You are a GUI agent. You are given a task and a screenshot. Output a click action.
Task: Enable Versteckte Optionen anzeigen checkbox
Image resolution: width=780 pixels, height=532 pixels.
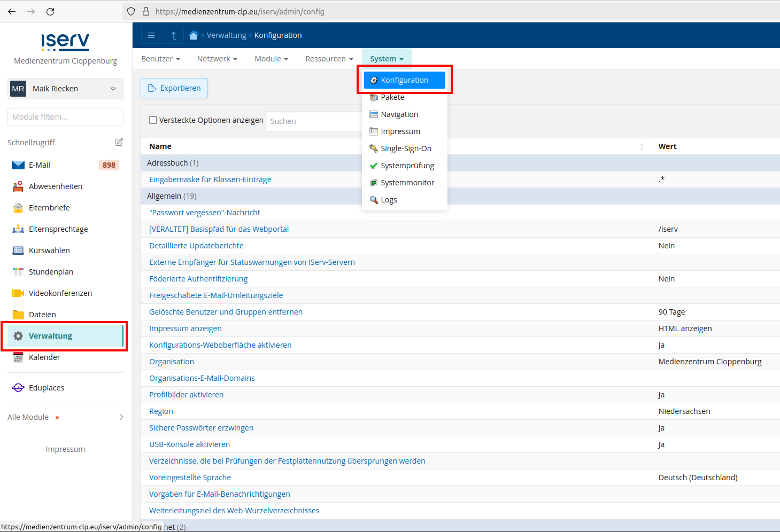153,120
